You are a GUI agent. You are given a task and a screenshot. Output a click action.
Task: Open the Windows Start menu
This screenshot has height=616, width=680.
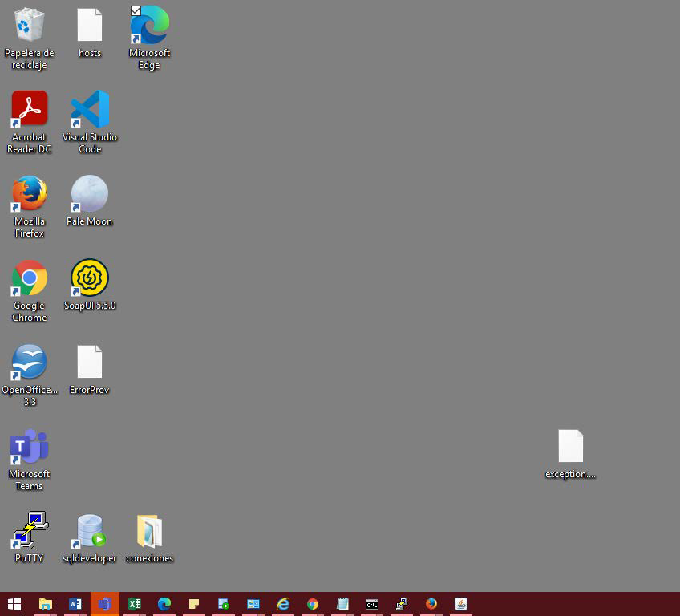point(14,604)
